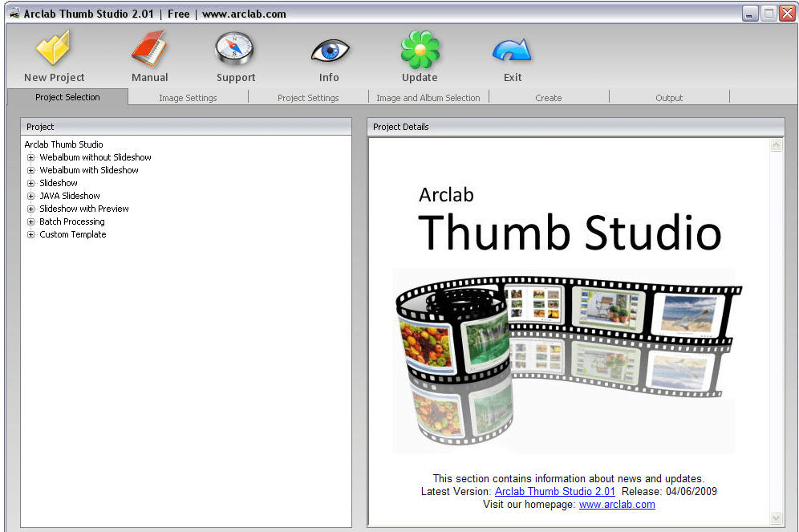The height and width of the screenshot is (532, 799).
Task: Click the Exit blue arrow icon
Action: [512, 51]
